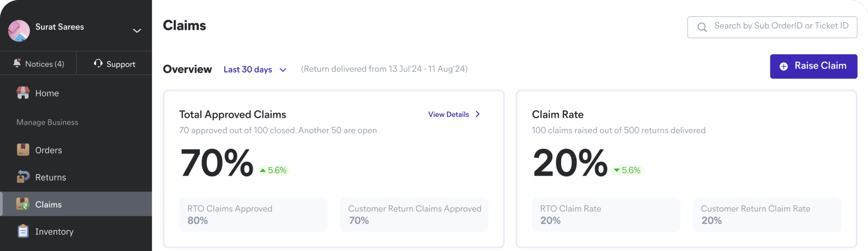The width and height of the screenshot is (868, 251).
Task: Open the Inventory menu item
Action: click(x=54, y=231)
